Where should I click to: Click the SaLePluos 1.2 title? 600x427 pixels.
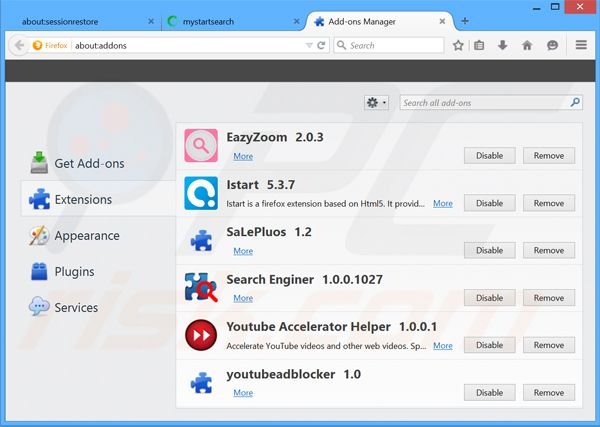(269, 232)
